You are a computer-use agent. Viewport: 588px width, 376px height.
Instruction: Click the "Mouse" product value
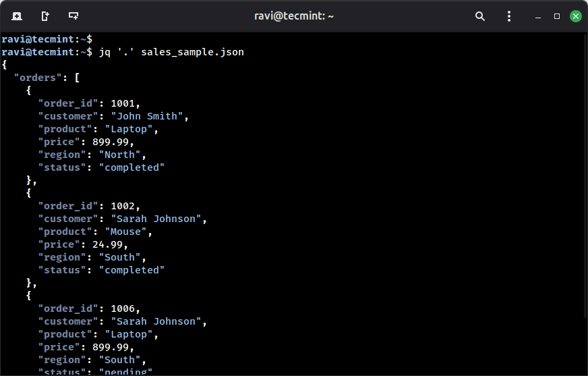pos(125,232)
